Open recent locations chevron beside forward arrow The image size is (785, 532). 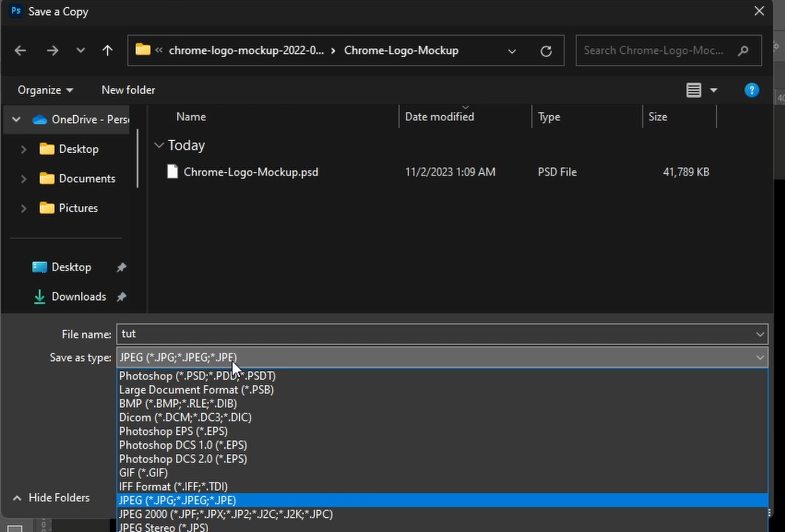click(81, 51)
